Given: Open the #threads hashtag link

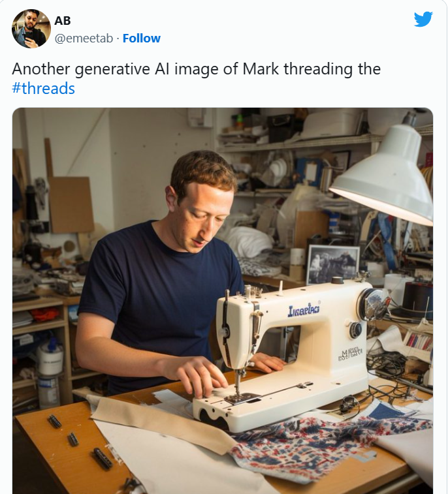Looking at the screenshot, I should pos(43,88).
